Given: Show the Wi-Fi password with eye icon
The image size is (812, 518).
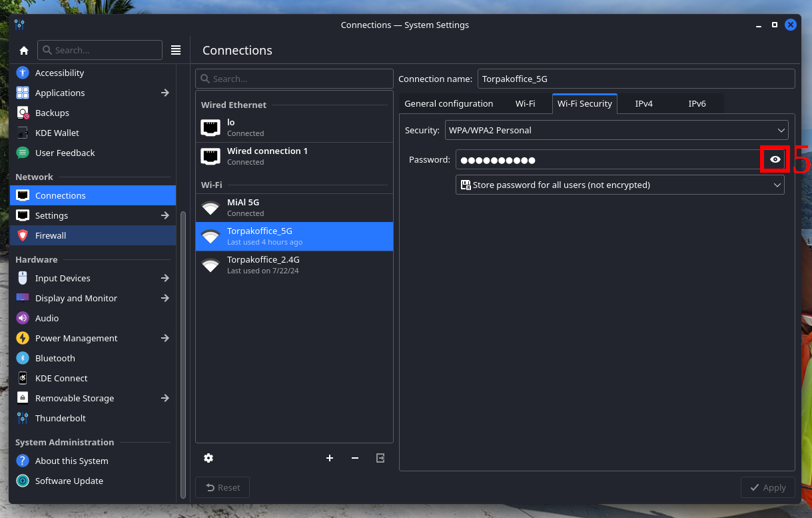Looking at the screenshot, I should [x=775, y=159].
